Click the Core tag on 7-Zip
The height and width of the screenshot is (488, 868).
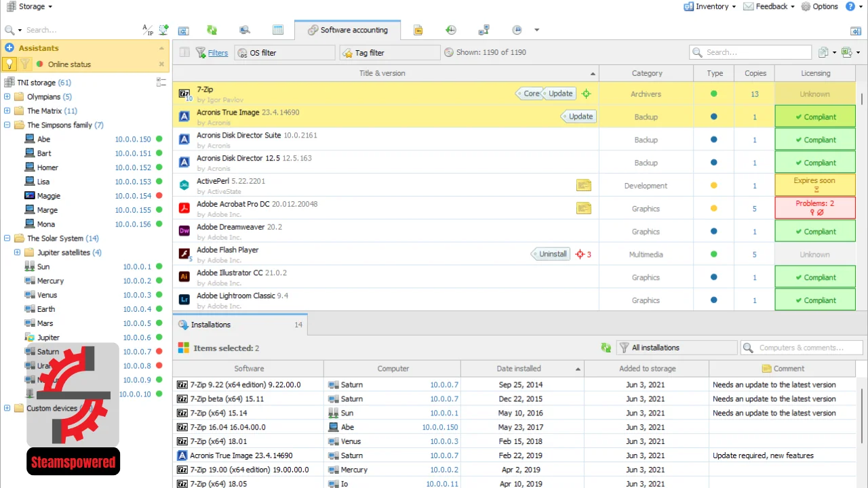(531, 94)
